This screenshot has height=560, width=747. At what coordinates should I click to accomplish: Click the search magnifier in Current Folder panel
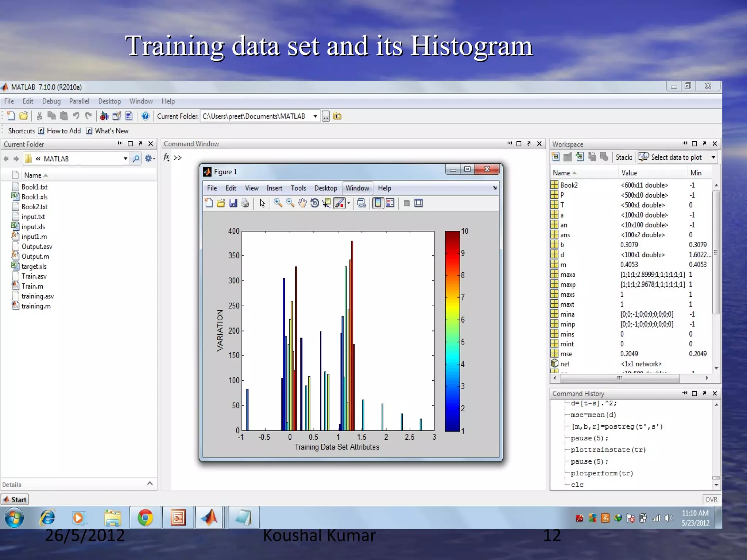tap(136, 159)
